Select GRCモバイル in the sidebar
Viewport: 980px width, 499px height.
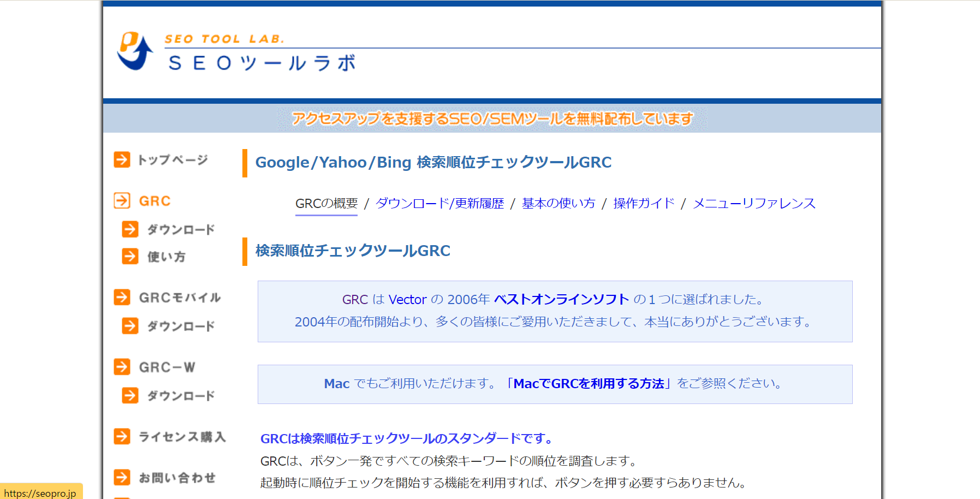180,298
